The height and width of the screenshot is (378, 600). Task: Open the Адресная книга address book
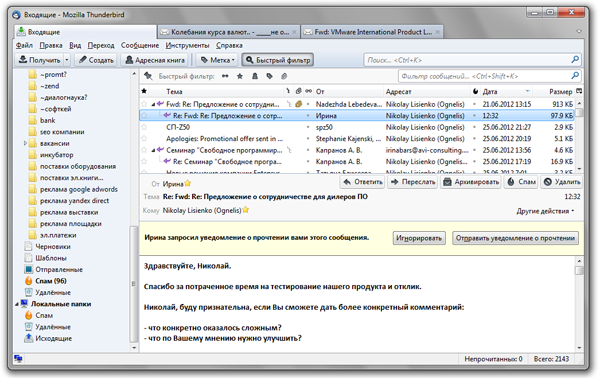[x=155, y=60]
